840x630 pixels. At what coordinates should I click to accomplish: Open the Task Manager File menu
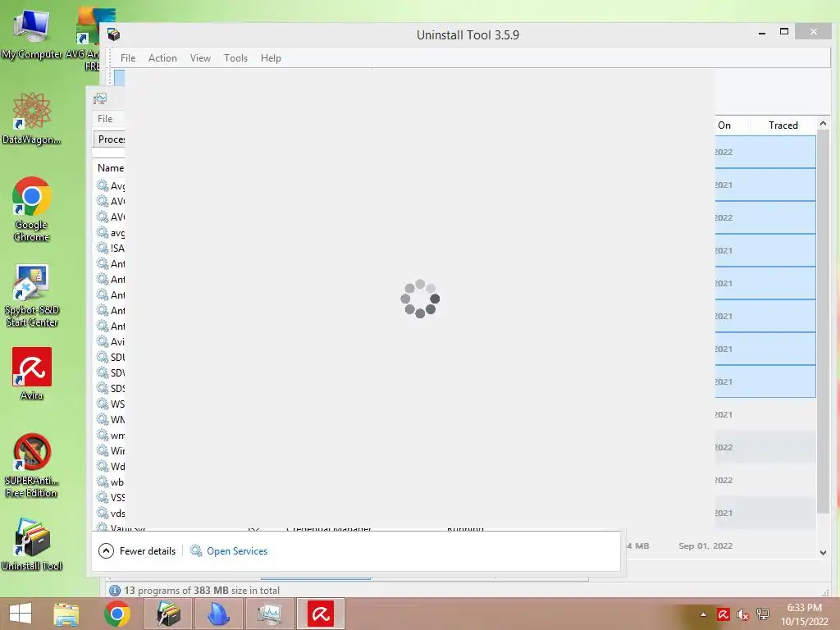pos(105,119)
